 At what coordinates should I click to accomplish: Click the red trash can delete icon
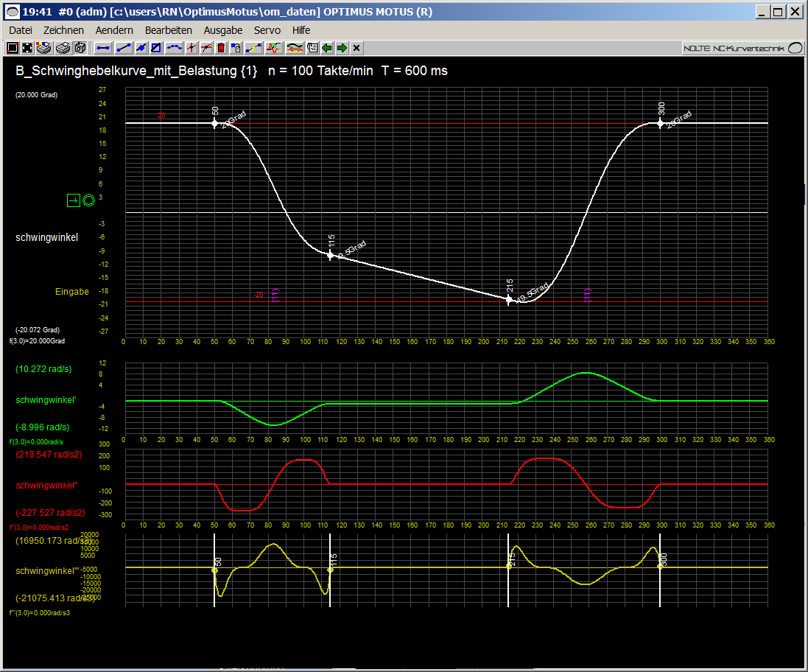pos(221,48)
